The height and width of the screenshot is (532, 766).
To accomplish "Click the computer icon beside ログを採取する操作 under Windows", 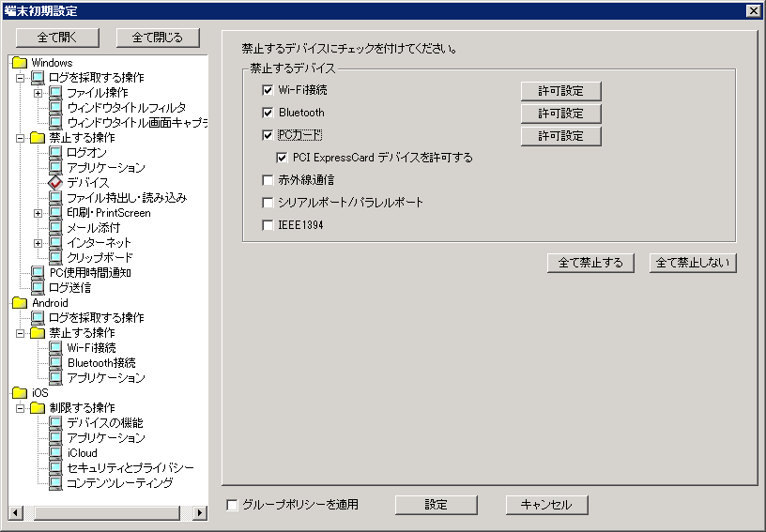I will [38, 78].
